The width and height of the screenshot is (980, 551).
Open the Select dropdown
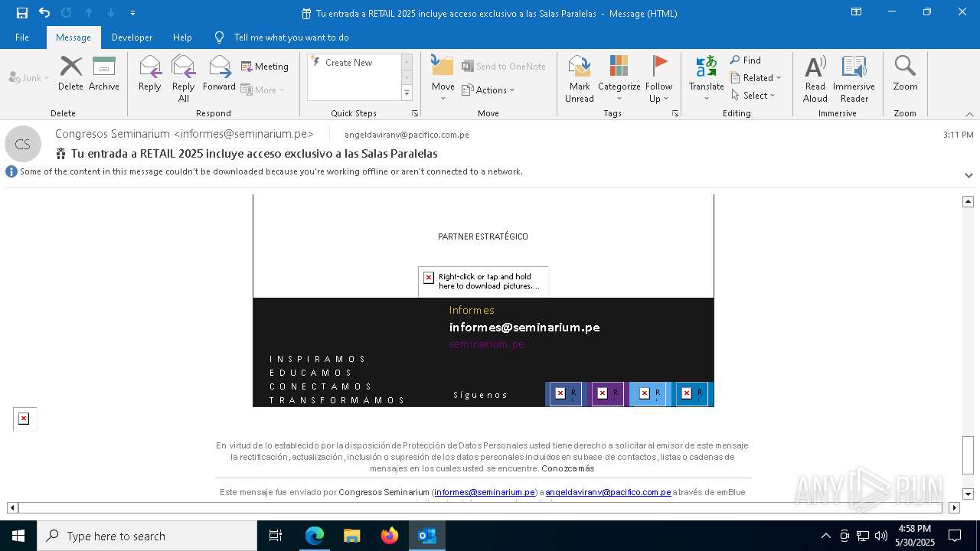753,96
